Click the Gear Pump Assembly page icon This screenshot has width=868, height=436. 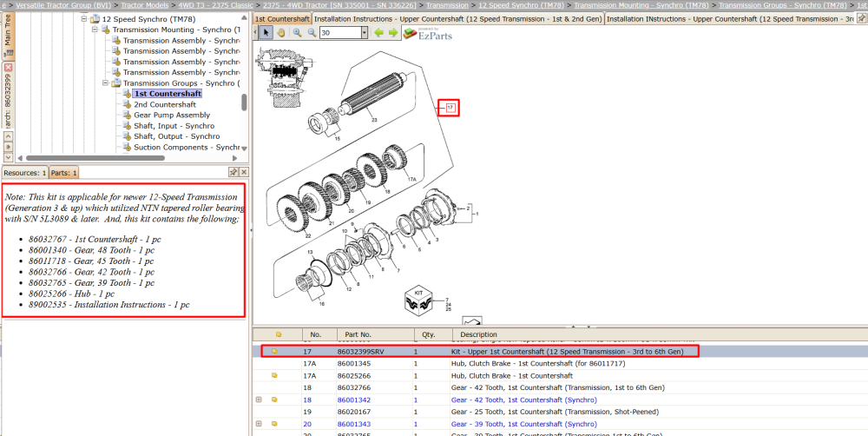[x=128, y=115]
